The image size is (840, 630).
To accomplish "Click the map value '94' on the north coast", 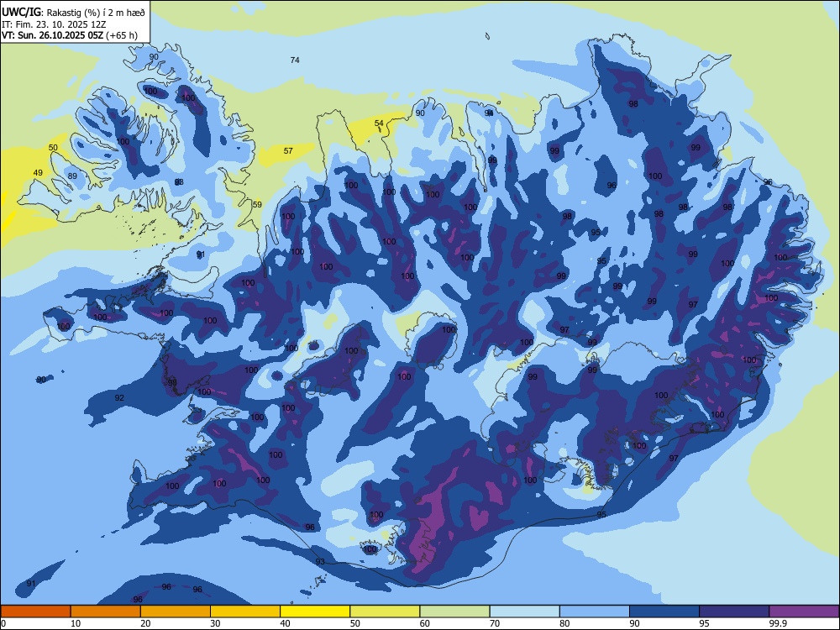I will (x=489, y=113).
